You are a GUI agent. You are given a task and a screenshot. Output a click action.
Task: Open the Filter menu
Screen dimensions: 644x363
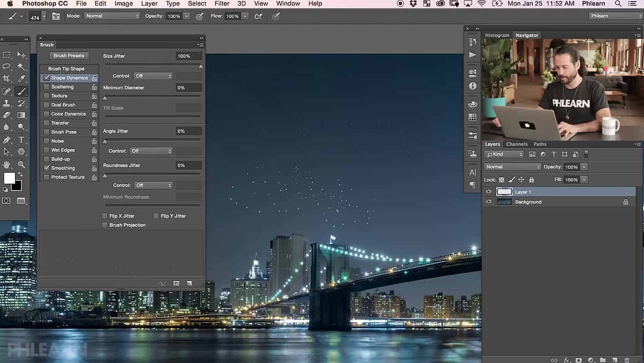coord(222,4)
